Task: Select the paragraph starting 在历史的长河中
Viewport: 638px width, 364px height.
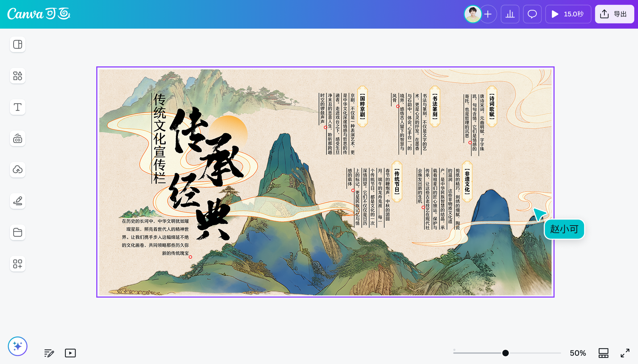Action: pyautogui.click(x=155, y=237)
